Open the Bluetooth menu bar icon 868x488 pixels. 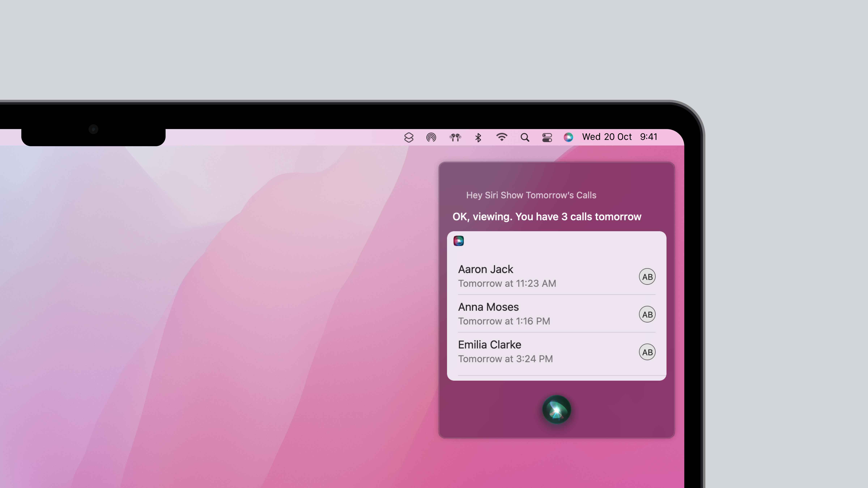point(478,137)
